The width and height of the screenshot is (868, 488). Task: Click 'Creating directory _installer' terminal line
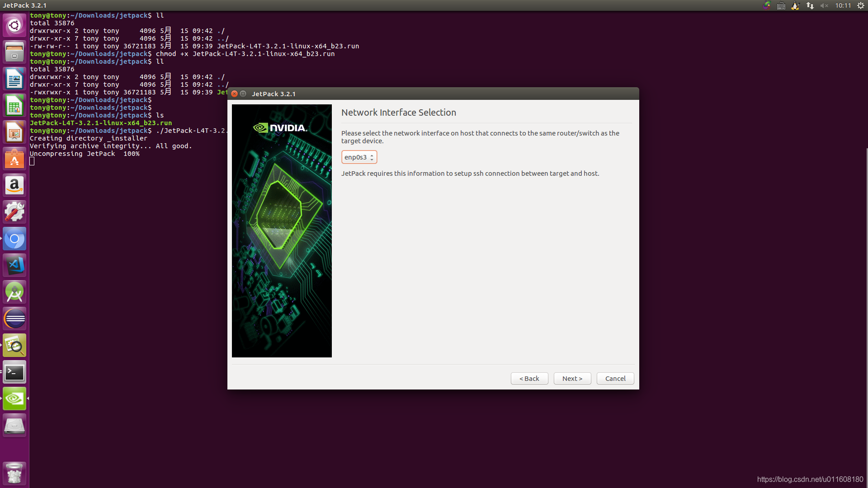tap(89, 138)
